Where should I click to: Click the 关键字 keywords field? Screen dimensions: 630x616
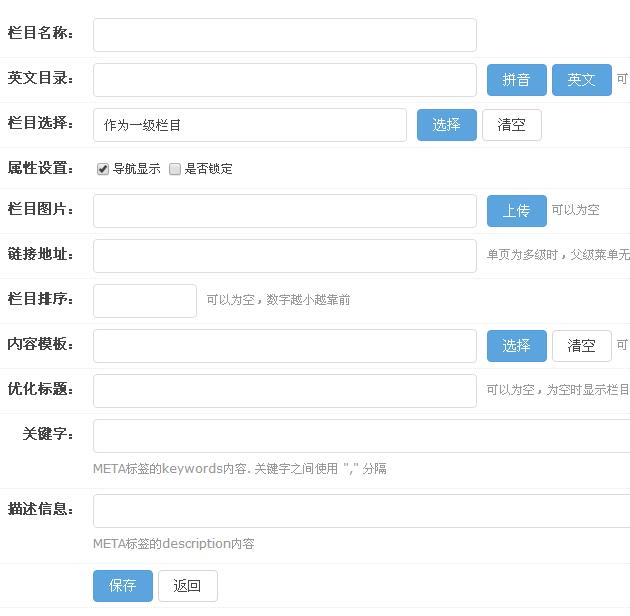click(361, 436)
